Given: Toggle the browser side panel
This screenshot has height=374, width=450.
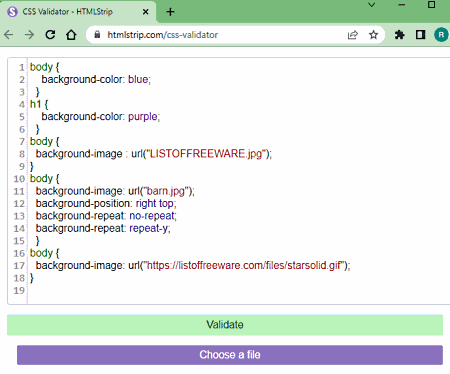Looking at the screenshot, I should [x=420, y=35].
